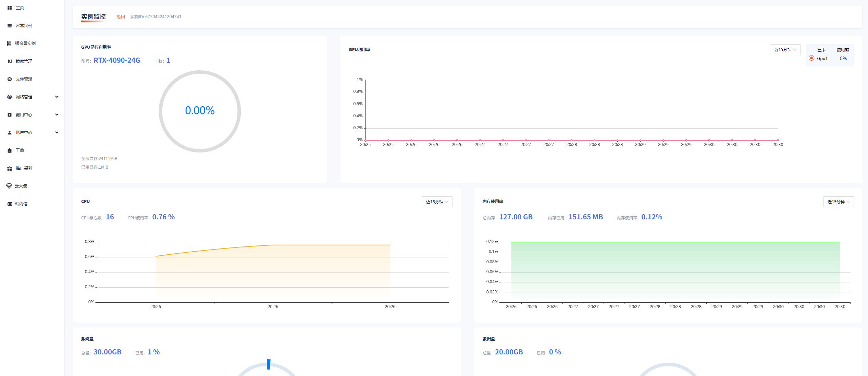Viewport: 868px width, 376px height.
Task: Expand the 账户中心 submenu chevron
Action: coord(57,133)
